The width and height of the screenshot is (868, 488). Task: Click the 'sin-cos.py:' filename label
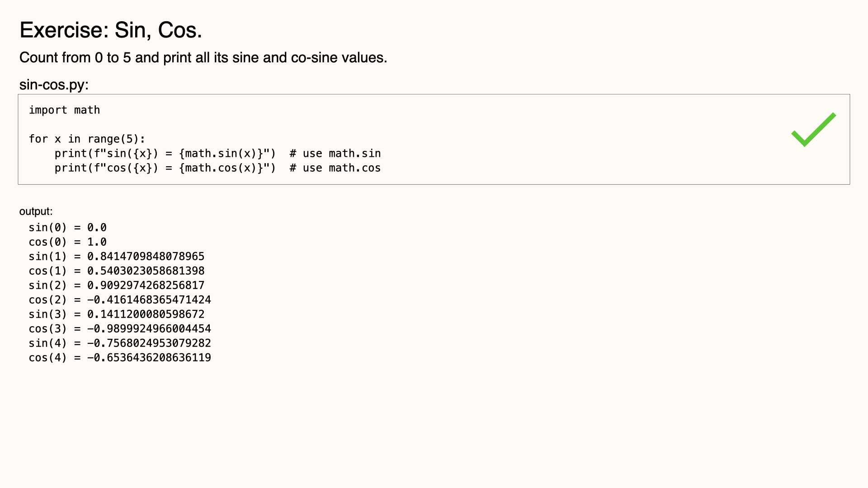pos(54,84)
